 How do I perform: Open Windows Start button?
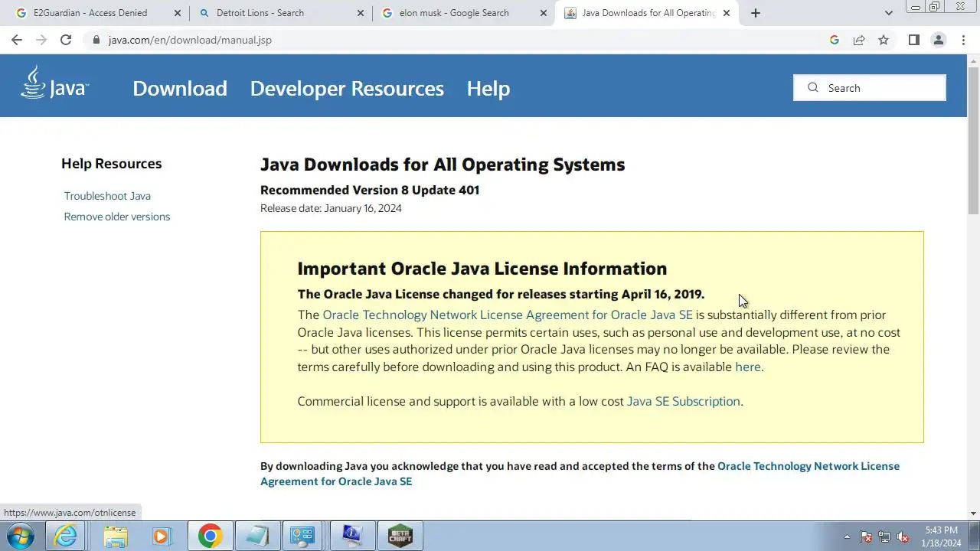(x=20, y=536)
